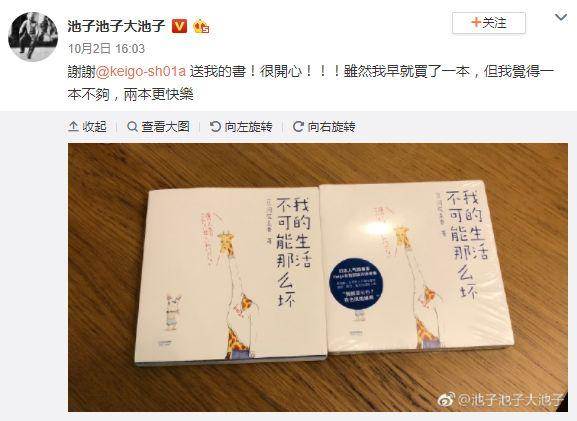Click the rotate-left arrow icon
Image resolution: width=577 pixels, height=421 pixels.
(215, 127)
